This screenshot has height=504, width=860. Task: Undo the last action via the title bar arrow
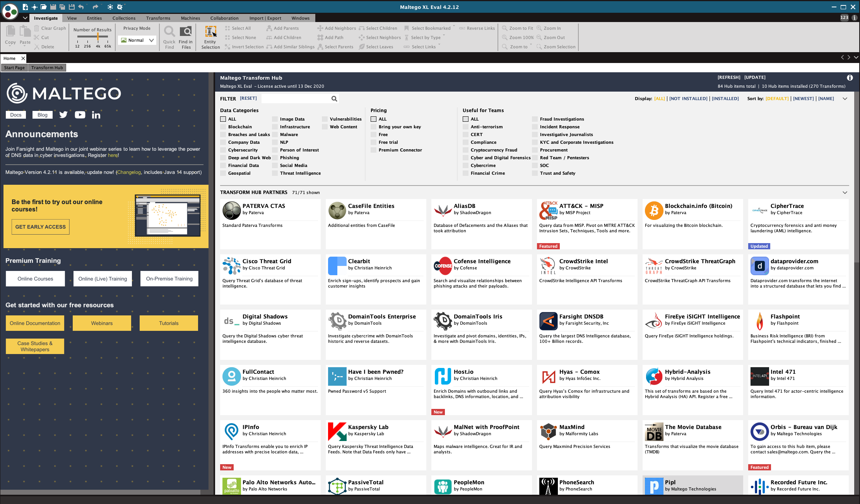pos(81,7)
